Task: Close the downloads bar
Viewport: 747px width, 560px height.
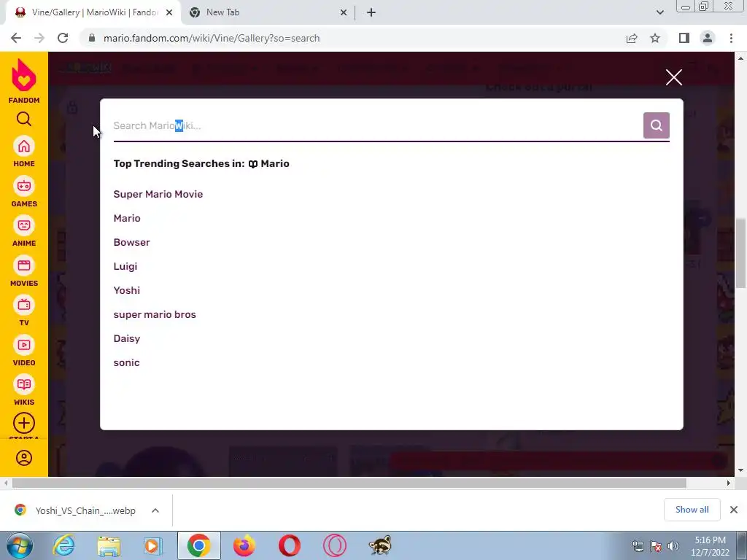Action: (734, 510)
